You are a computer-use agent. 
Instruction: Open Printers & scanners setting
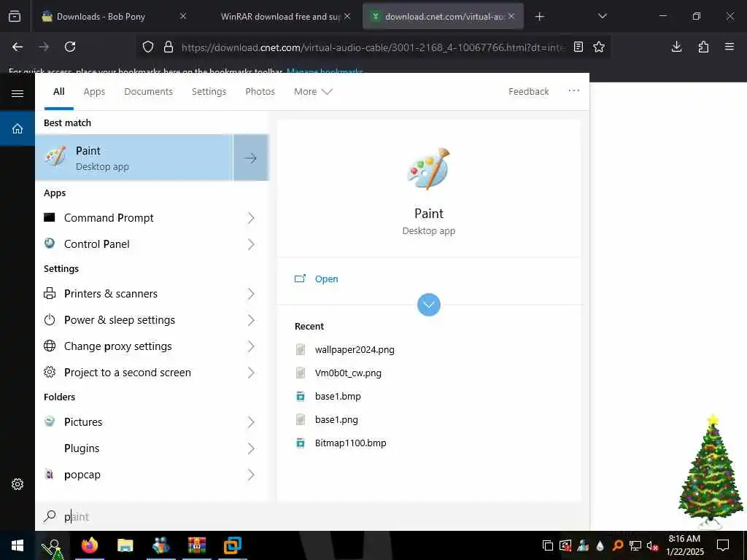tap(111, 293)
